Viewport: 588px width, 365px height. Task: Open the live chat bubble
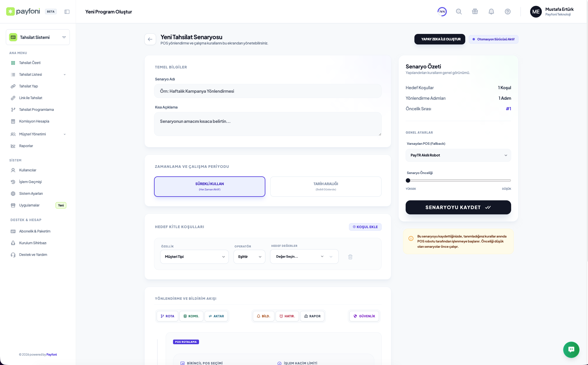571,349
